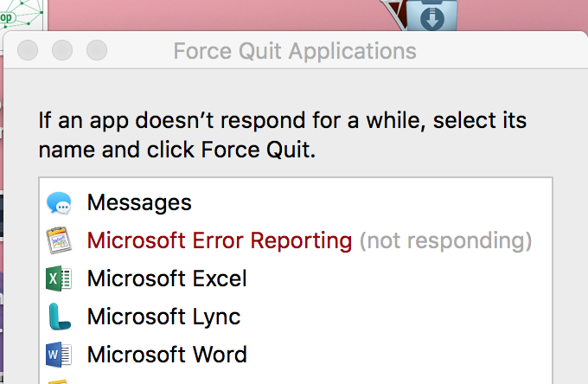Viewport: 588px width, 384px height.
Task: Select Microsoft Lync in the list
Action: tap(163, 317)
